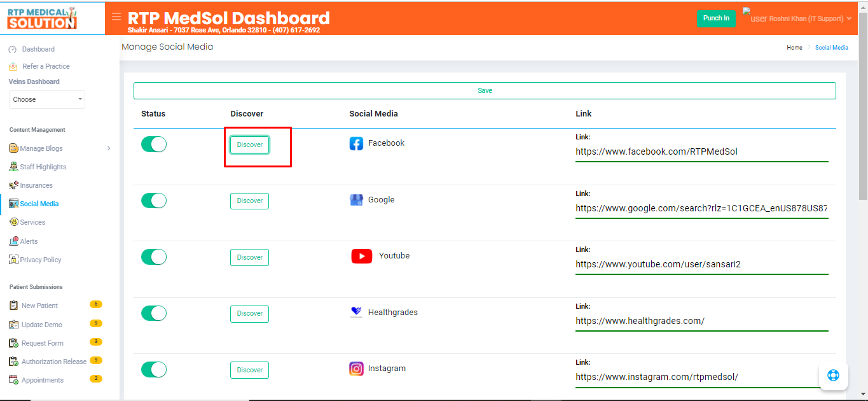Click the Facebook logo icon
Screen dimensions: 868x401
click(356, 144)
